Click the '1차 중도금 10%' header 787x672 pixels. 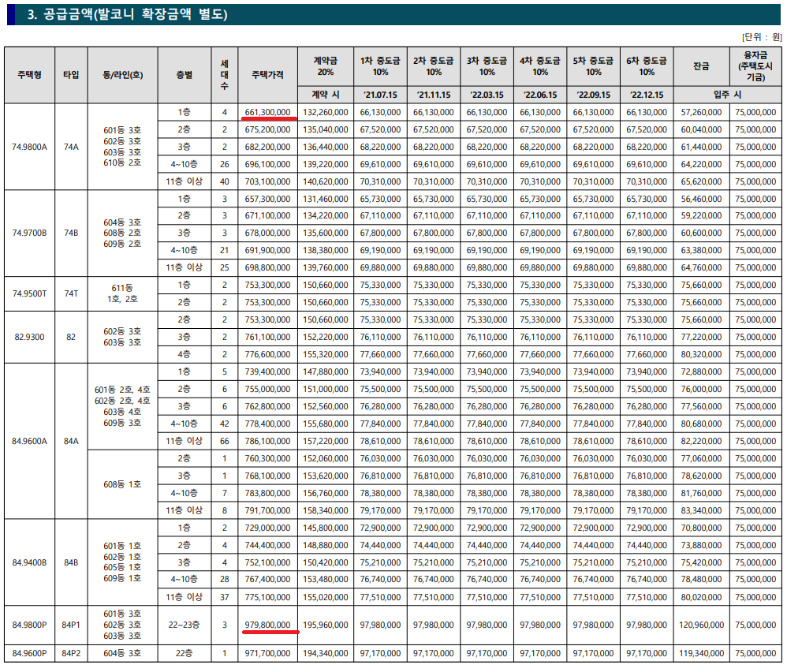point(380,66)
